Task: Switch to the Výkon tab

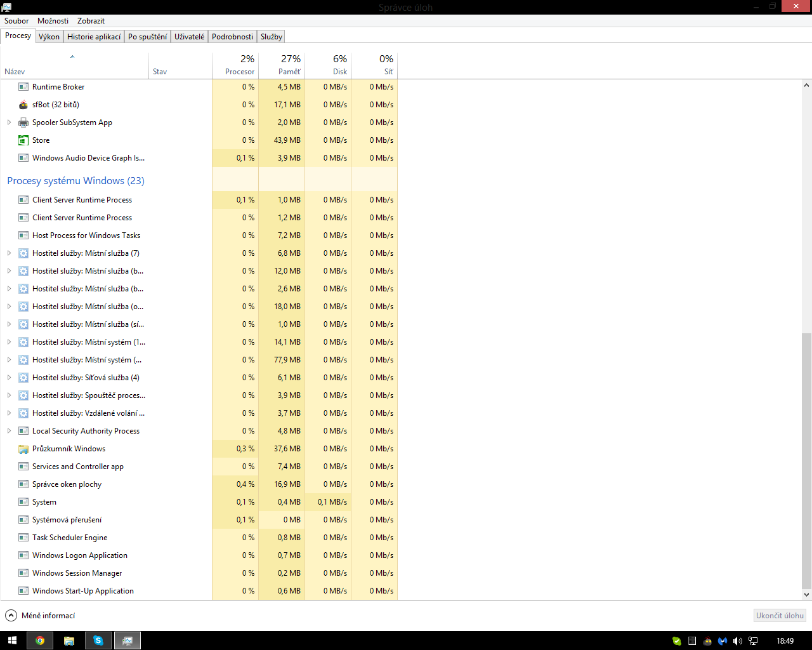Action: click(49, 37)
